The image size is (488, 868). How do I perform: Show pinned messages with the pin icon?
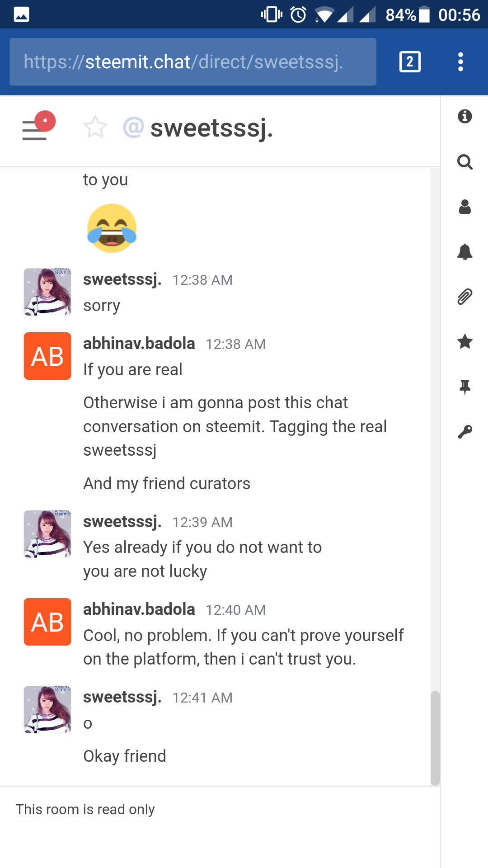(x=465, y=387)
